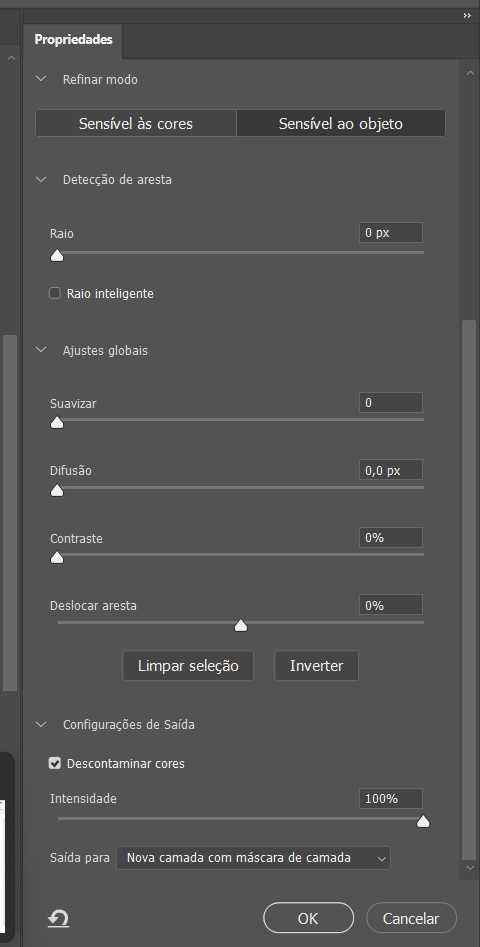Confirm with the OK button
The height and width of the screenshot is (947, 480).
pyautogui.click(x=309, y=918)
